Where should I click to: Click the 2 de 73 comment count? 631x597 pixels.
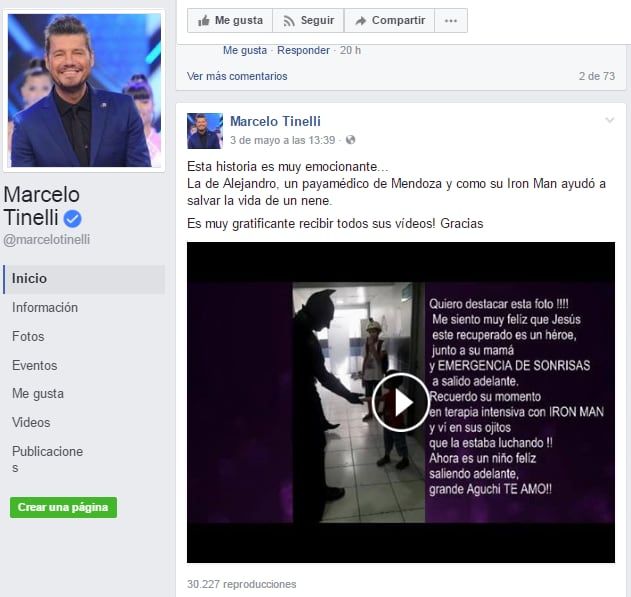pos(597,76)
